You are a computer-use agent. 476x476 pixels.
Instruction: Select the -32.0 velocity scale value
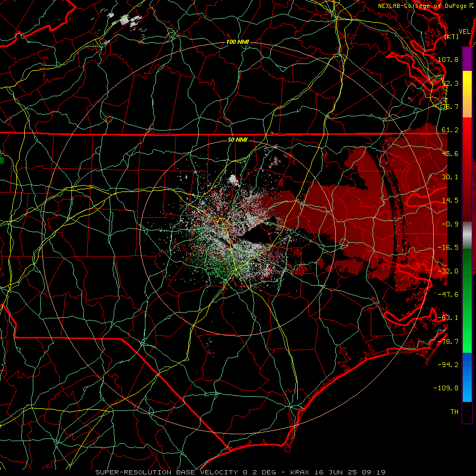pyautogui.click(x=448, y=271)
